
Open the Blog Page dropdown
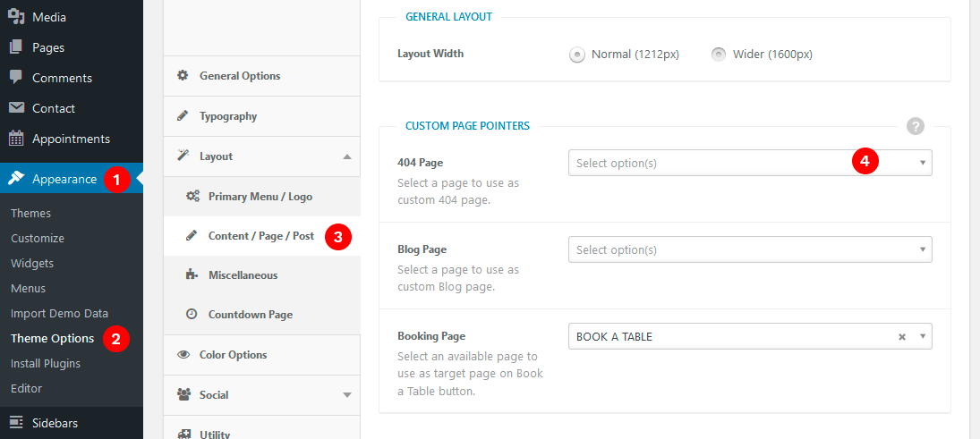(749, 249)
